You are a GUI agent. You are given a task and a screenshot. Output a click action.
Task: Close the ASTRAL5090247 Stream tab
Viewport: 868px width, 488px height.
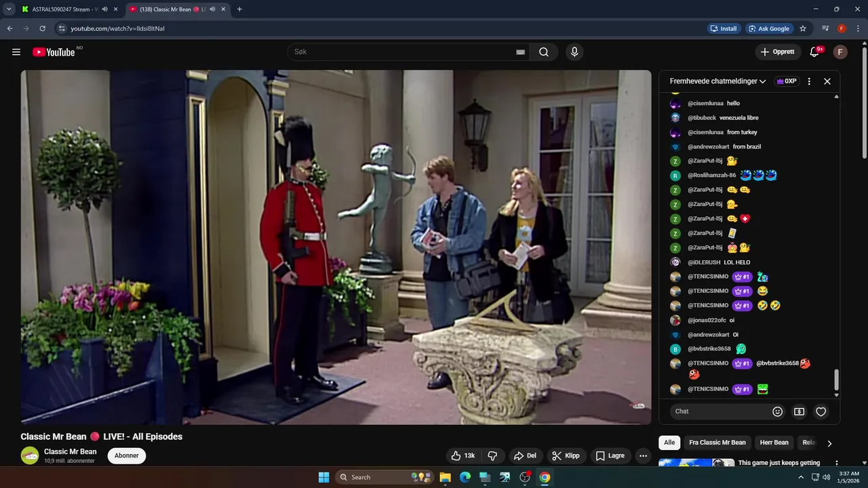click(x=115, y=9)
